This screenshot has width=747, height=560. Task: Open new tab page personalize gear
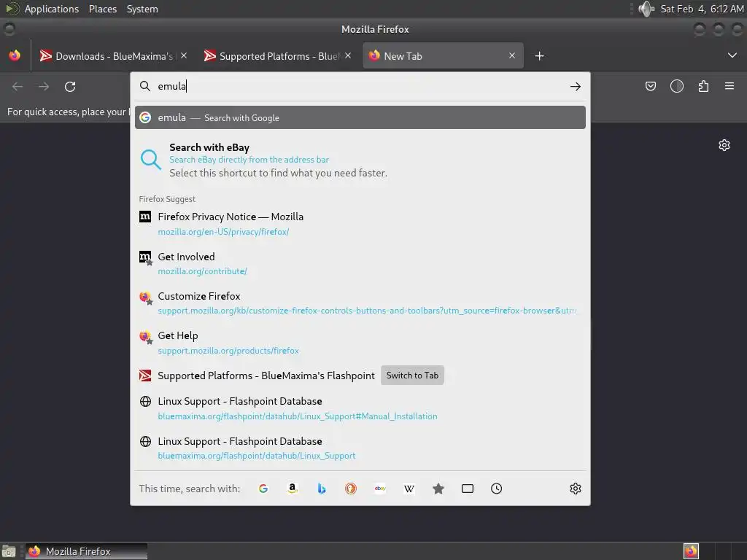[724, 145]
